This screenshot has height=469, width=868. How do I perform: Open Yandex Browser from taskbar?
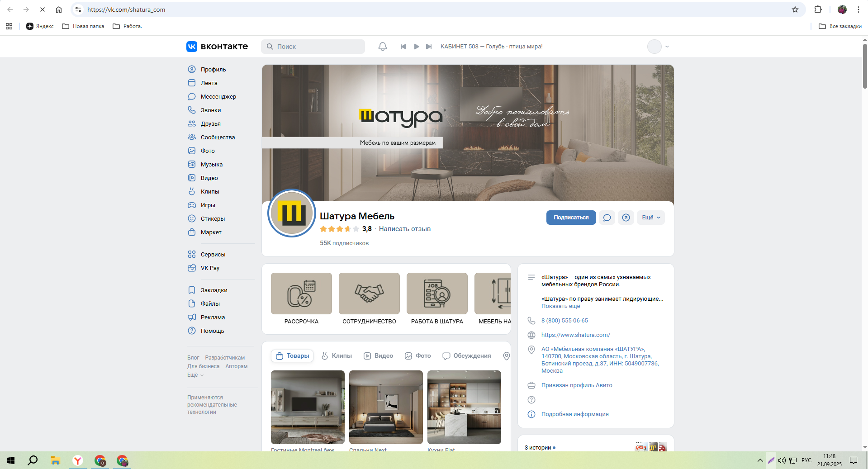[x=78, y=460]
